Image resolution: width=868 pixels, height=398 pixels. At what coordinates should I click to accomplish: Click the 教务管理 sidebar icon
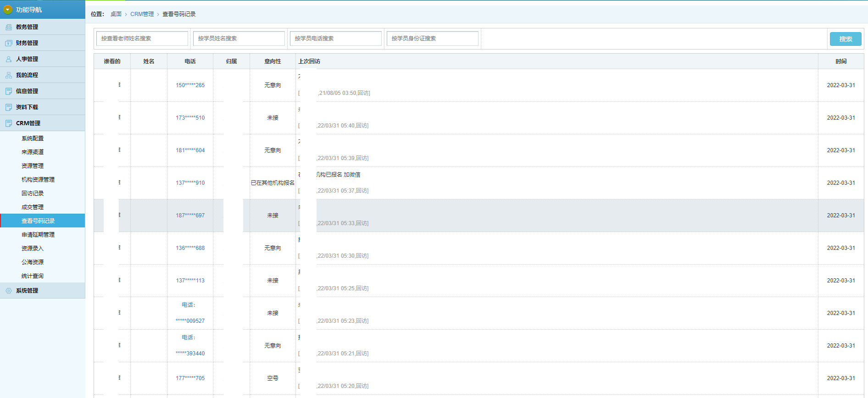click(9, 27)
